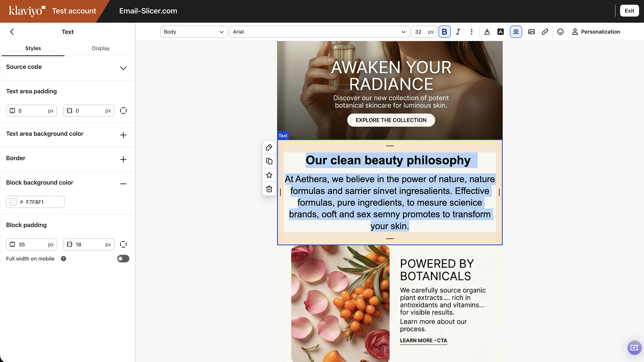The height and width of the screenshot is (362, 644).
Task: Click the Awaken Your Radiance hero headline
Action: (391, 75)
